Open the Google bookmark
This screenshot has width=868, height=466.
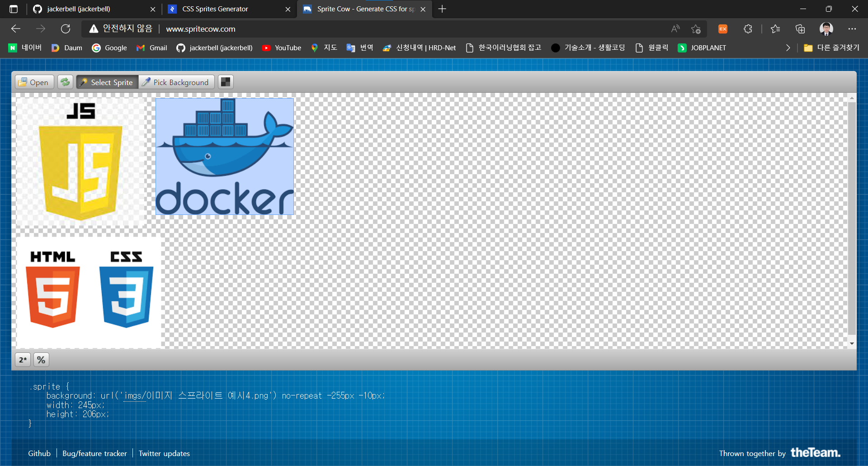click(109, 48)
